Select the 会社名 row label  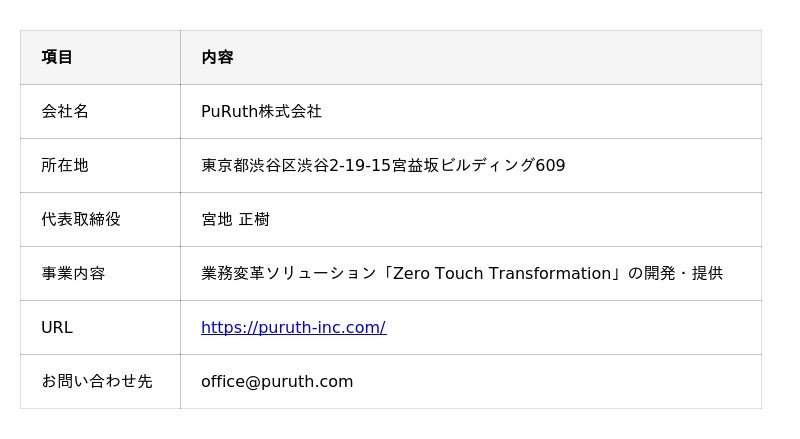coord(65,111)
